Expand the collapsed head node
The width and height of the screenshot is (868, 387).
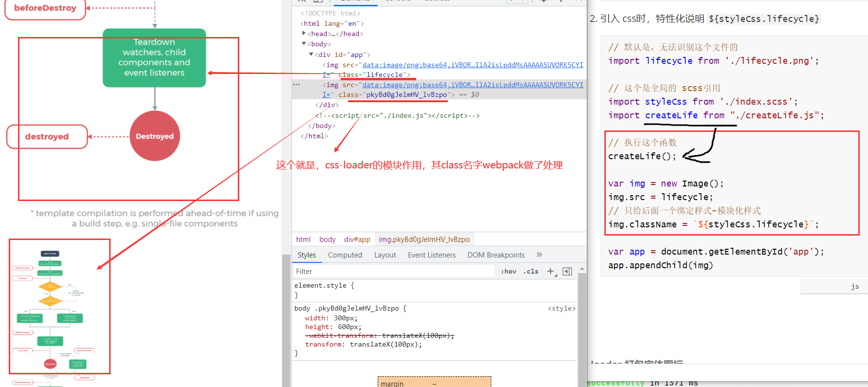pos(304,34)
